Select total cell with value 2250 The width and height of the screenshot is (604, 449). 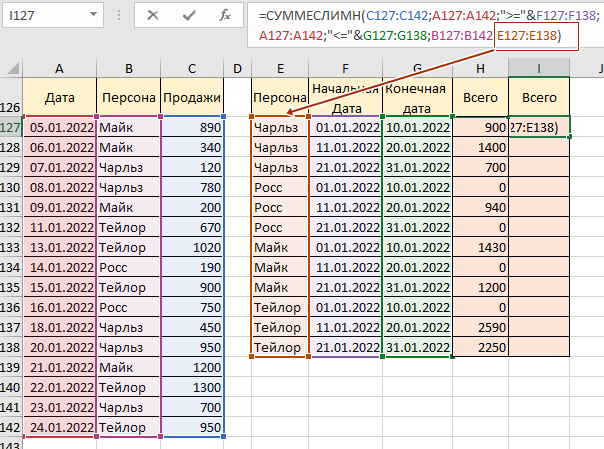point(480,347)
